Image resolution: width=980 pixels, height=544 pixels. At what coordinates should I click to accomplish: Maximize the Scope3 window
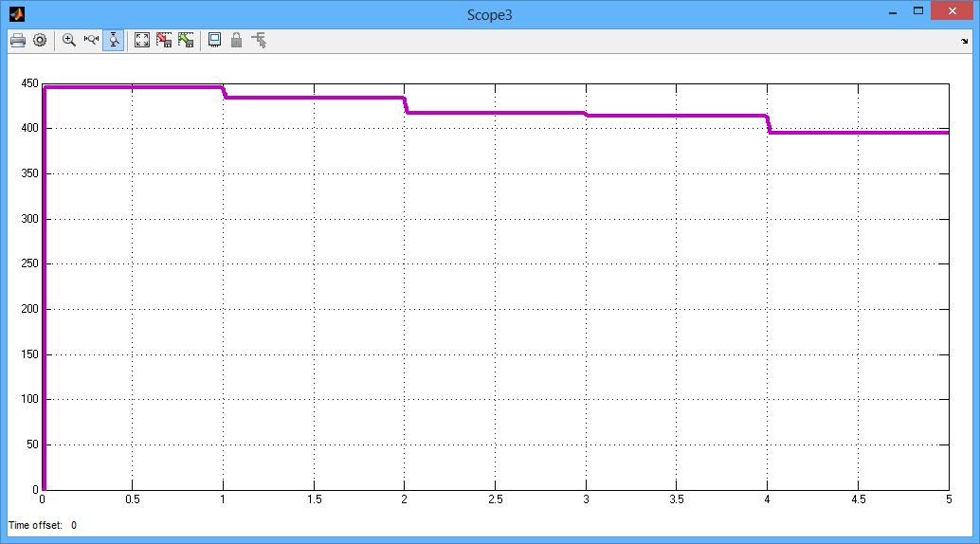(x=918, y=11)
